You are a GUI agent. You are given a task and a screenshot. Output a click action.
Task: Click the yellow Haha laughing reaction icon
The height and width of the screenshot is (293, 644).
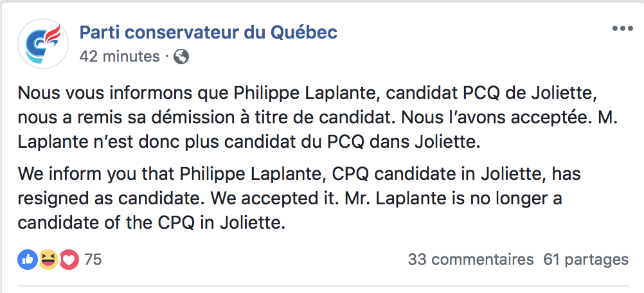(x=48, y=260)
